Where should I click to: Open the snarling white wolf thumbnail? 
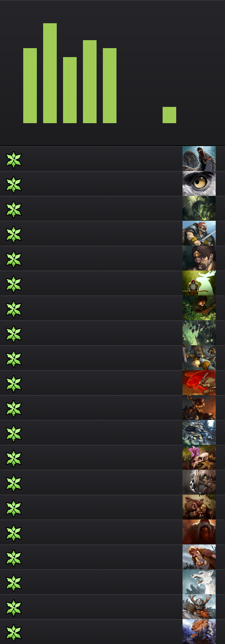(199, 582)
